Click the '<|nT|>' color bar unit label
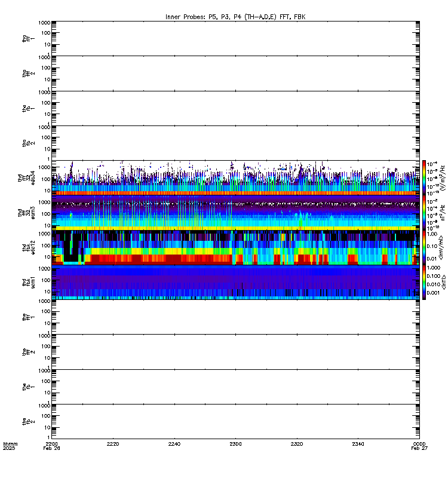The height and width of the screenshot is (478, 448). coord(443,282)
